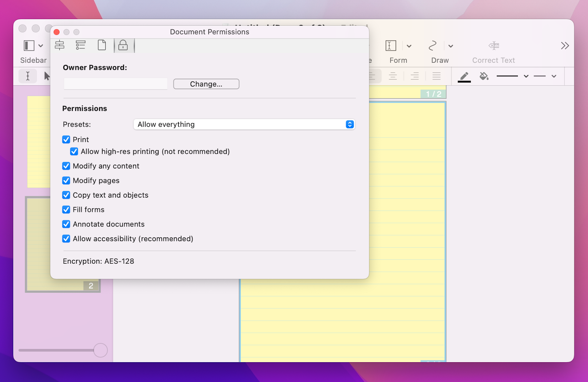Open the Draw tool dropdown arrow
The width and height of the screenshot is (588, 382).
tap(451, 46)
